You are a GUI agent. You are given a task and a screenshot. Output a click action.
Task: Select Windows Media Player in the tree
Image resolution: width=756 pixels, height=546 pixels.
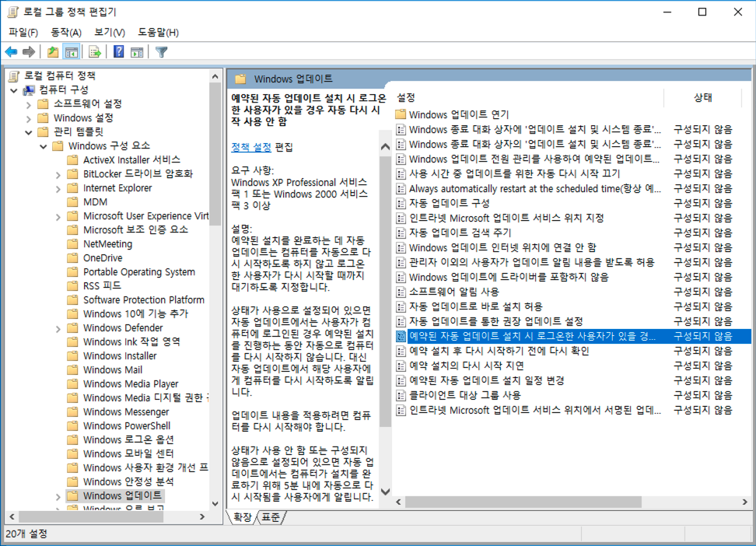tap(131, 383)
